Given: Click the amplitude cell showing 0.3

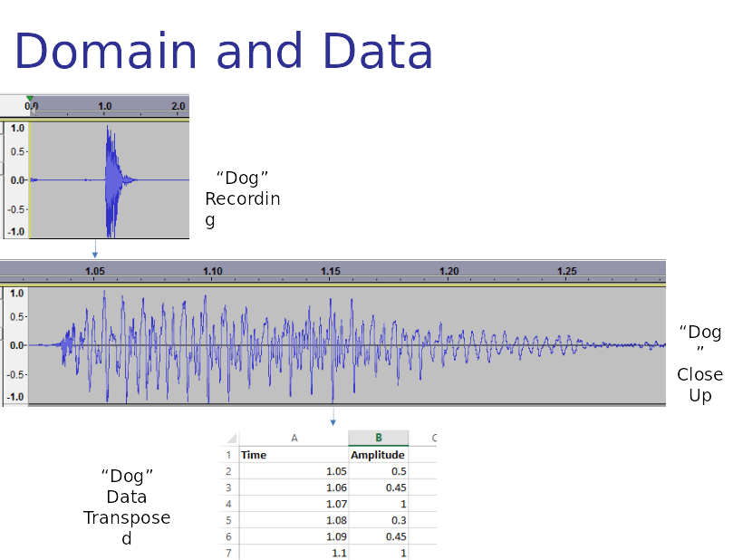Looking at the screenshot, I should 378,520.
